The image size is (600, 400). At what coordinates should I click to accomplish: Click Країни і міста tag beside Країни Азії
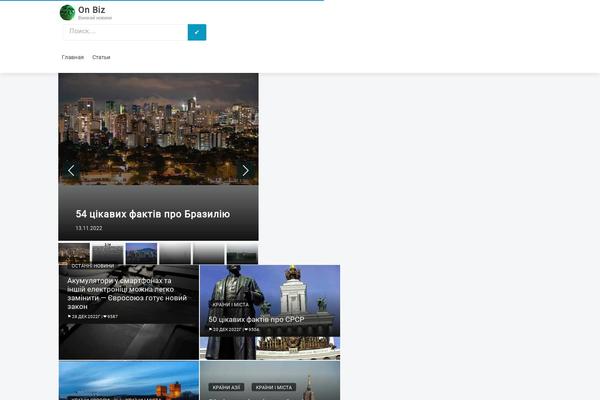pyautogui.click(x=274, y=387)
